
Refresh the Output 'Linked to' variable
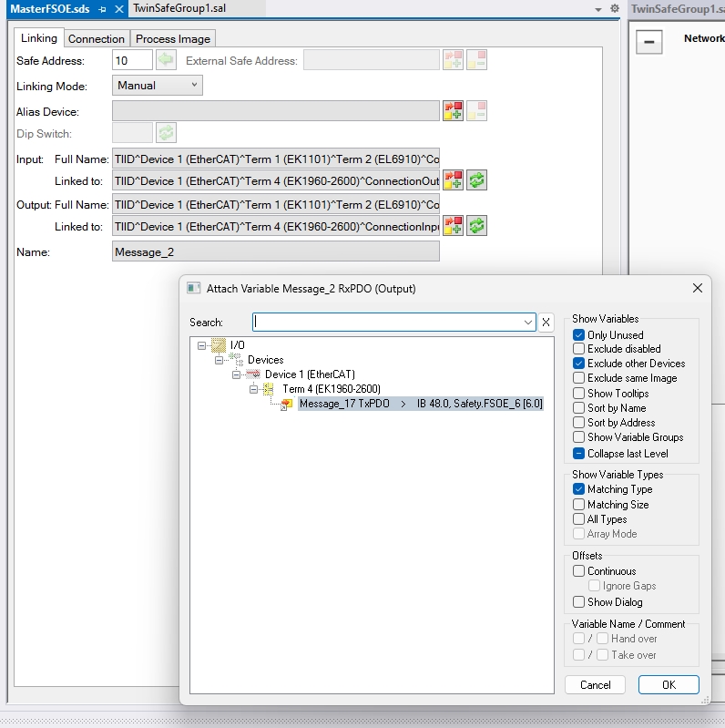[476, 225]
